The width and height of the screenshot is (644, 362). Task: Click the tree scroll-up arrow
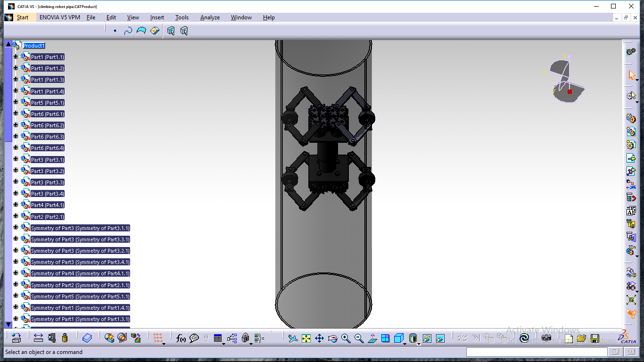(x=8, y=44)
